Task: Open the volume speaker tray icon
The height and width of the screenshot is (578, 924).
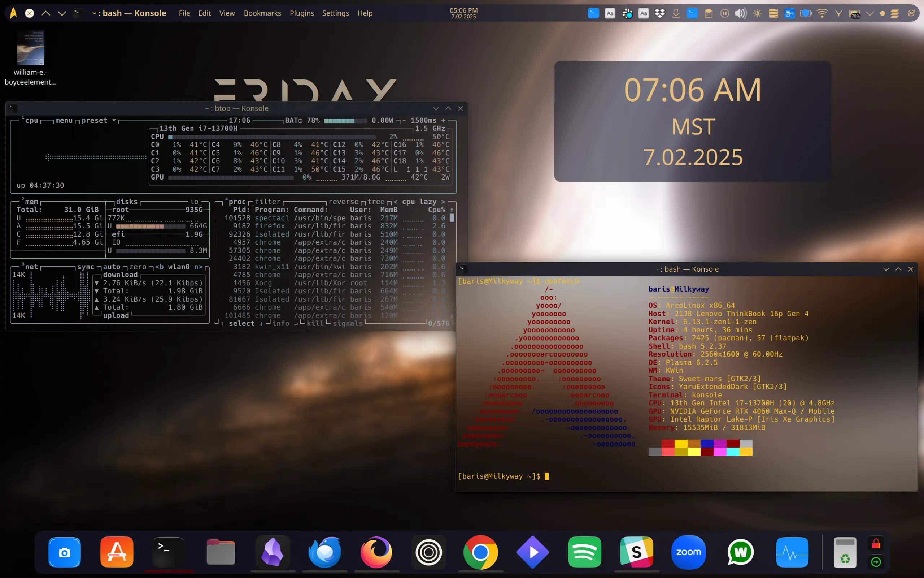Action: click(x=741, y=13)
